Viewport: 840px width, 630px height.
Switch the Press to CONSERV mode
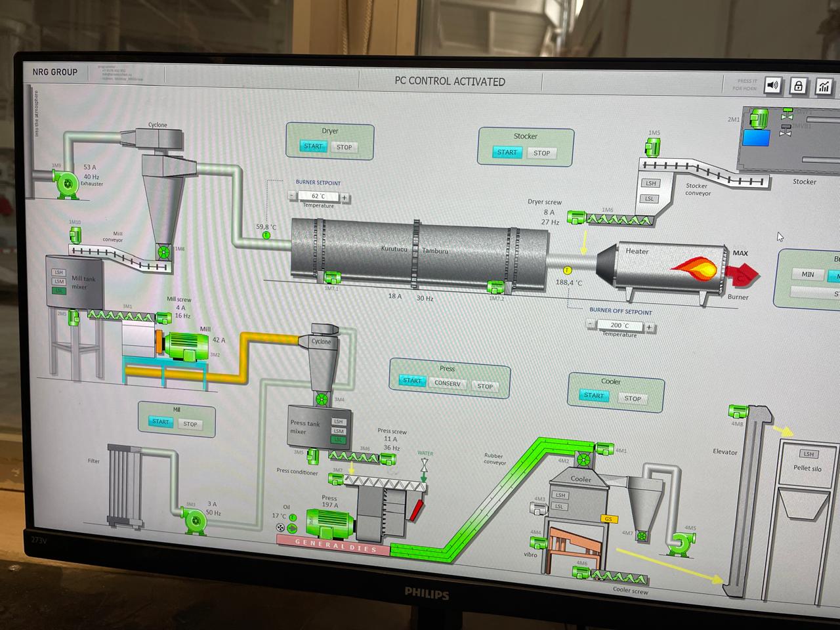448,383
